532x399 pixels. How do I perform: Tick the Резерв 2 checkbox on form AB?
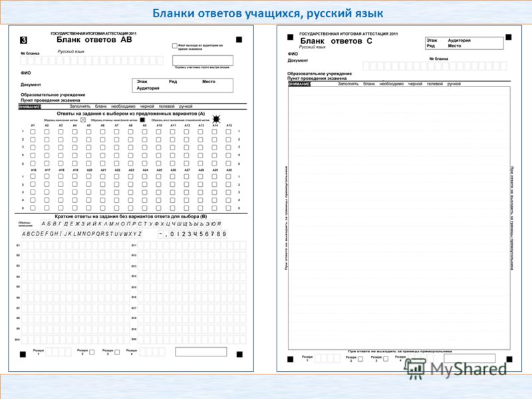pyautogui.click(x=92, y=352)
